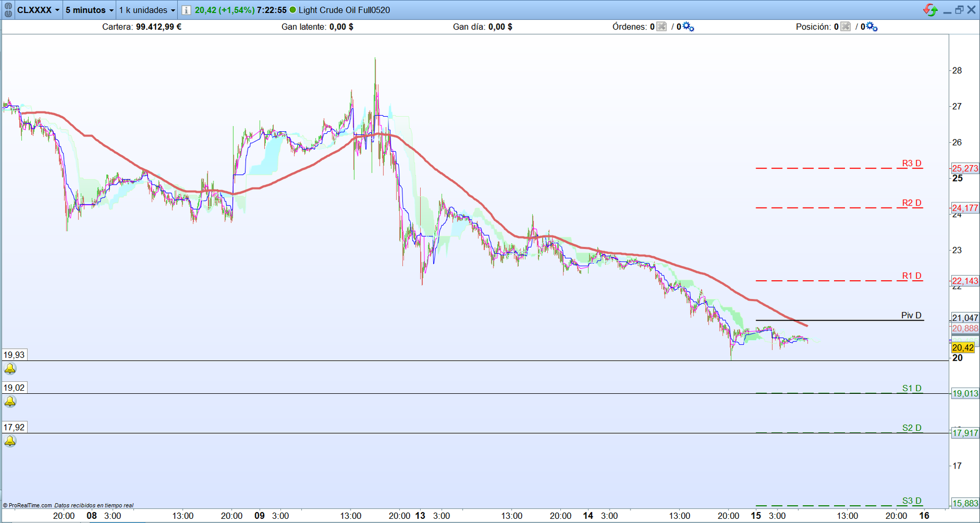Click the green market status dot

click(292, 10)
